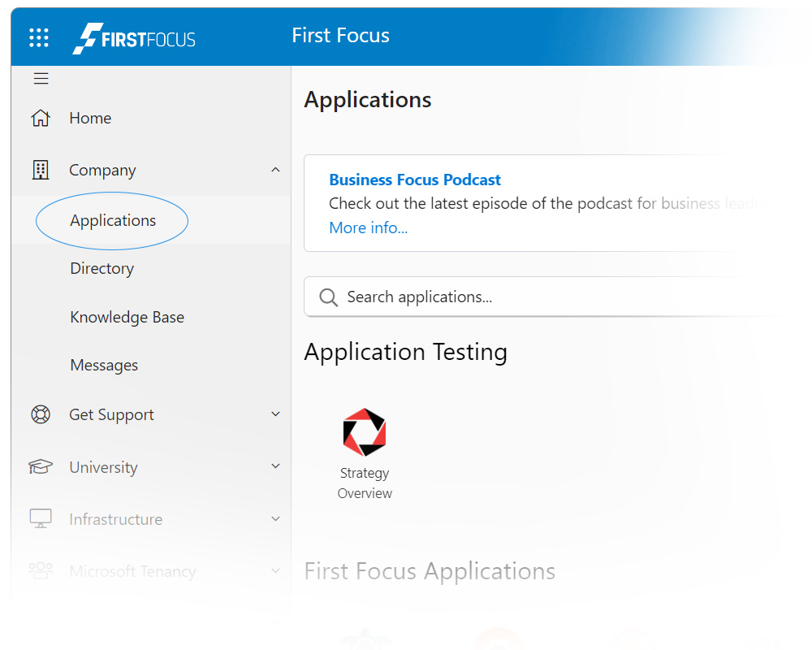Toggle the sidebar with the hamburger icon

pos(41,78)
